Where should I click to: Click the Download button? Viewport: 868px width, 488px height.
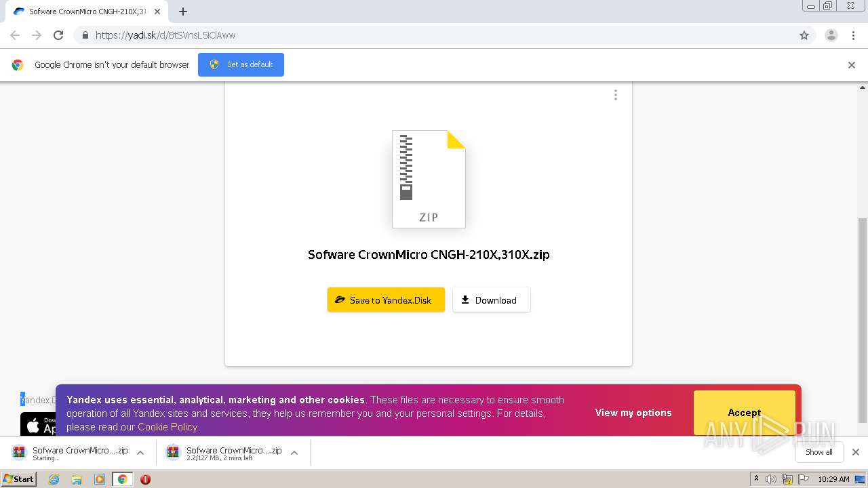coord(491,300)
